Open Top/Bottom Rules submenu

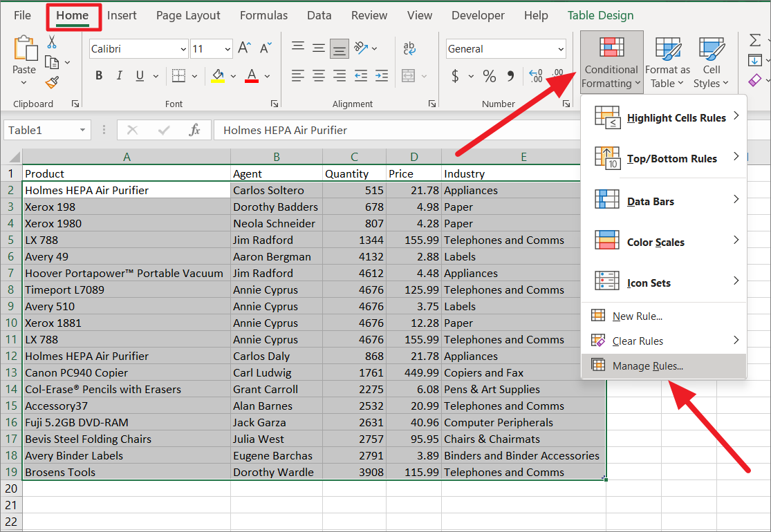tap(664, 158)
